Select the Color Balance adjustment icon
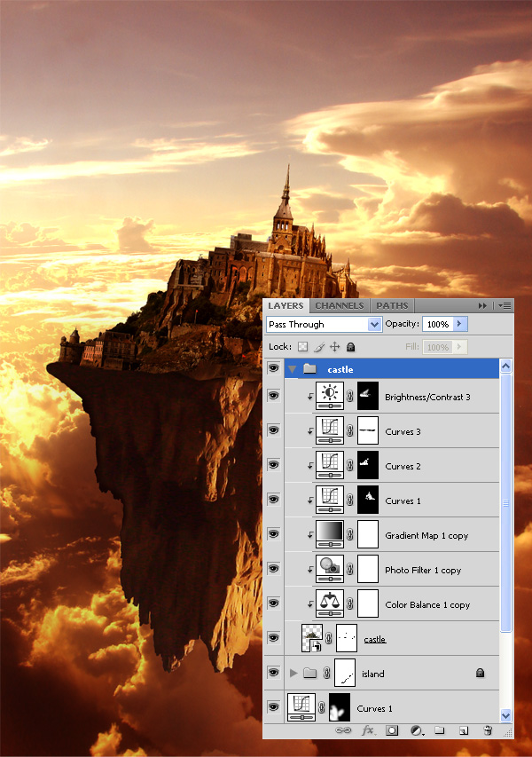532x757 pixels. pos(330,603)
